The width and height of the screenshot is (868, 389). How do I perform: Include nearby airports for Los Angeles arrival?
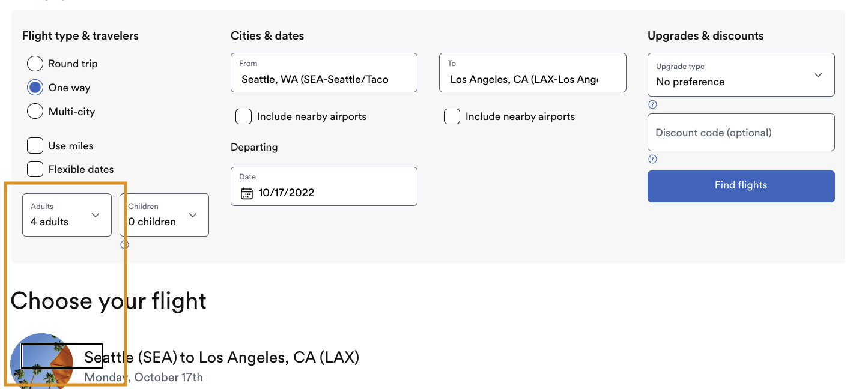(x=452, y=116)
